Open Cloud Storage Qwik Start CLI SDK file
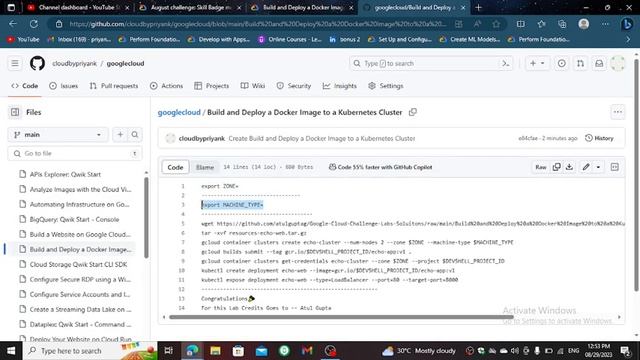640x360 pixels. (x=78, y=264)
